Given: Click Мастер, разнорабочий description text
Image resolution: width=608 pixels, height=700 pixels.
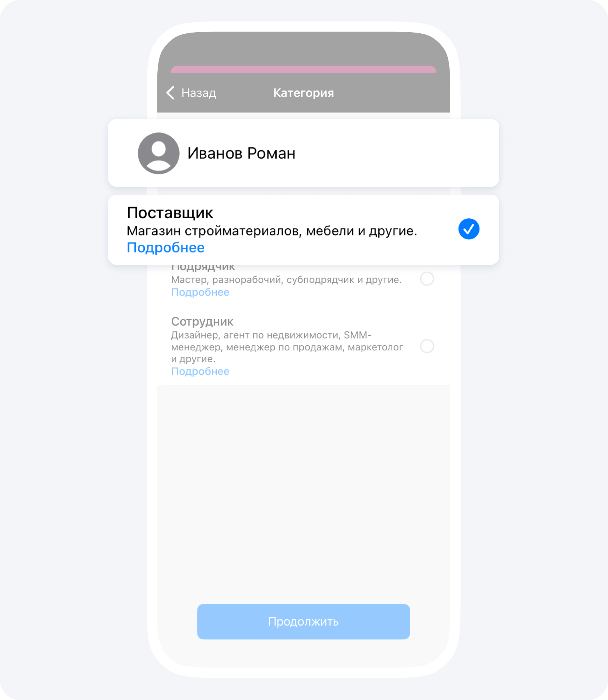Looking at the screenshot, I should pyautogui.click(x=286, y=280).
